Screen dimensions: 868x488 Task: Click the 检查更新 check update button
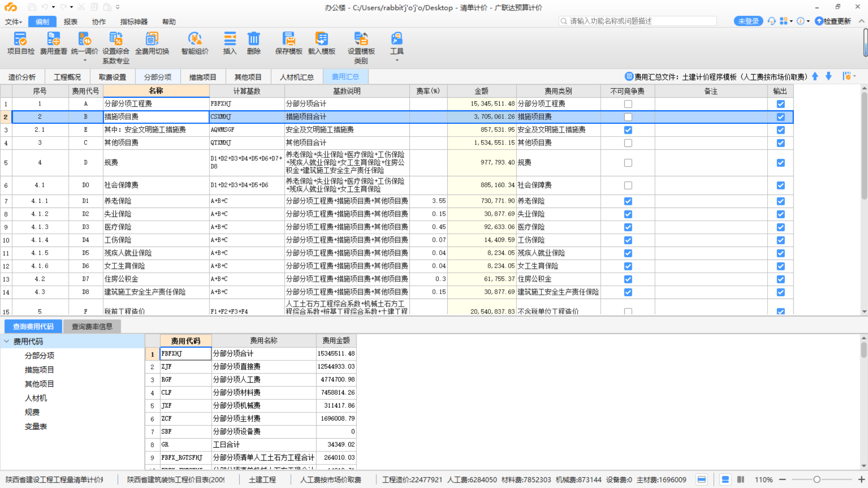833,21
